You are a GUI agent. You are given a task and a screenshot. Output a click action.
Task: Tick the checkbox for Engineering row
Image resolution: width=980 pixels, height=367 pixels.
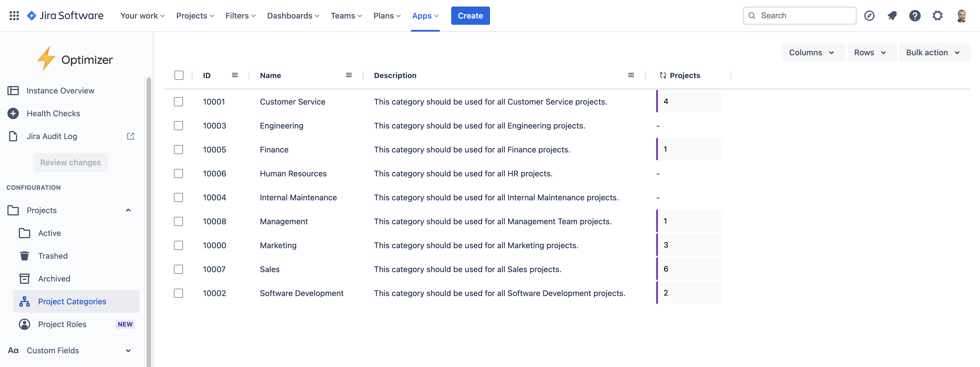(178, 126)
